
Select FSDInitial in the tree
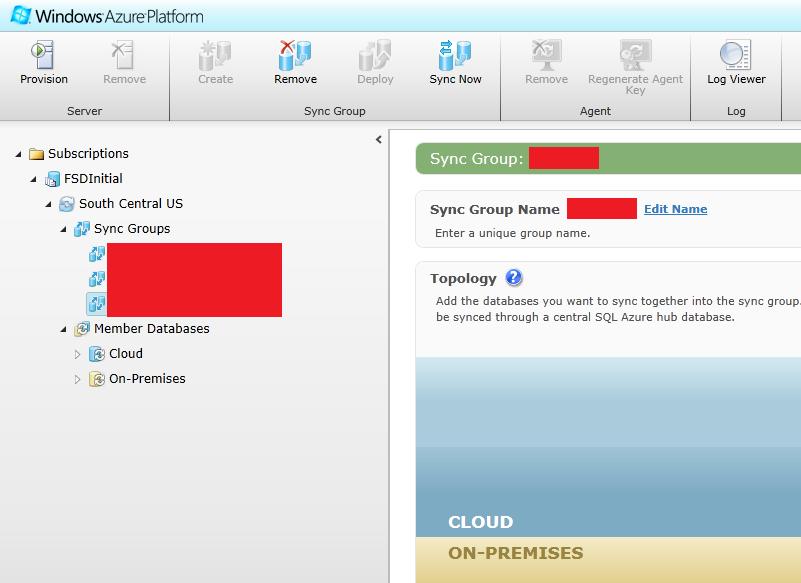[x=93, y=178]
